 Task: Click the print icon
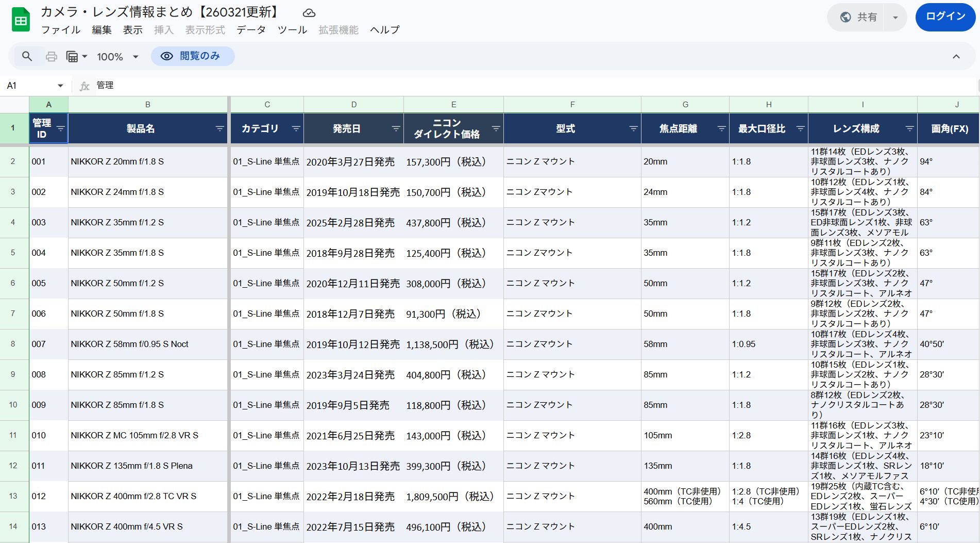(x=52, y=56)
